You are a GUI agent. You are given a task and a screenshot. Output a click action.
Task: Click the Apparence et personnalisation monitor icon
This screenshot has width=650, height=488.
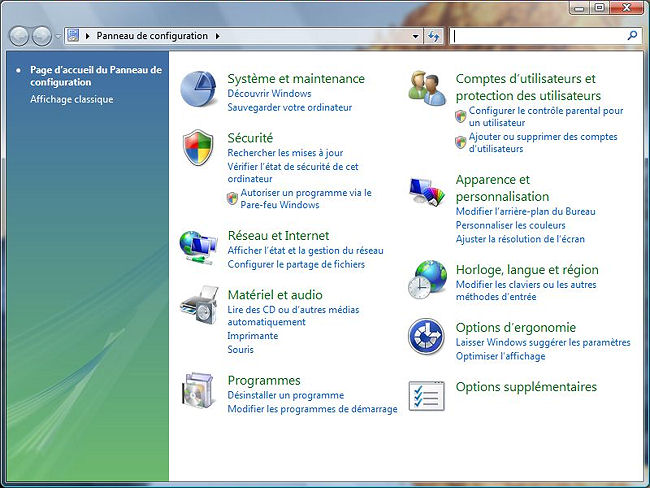pyautogui.click(x=427, y=191)
